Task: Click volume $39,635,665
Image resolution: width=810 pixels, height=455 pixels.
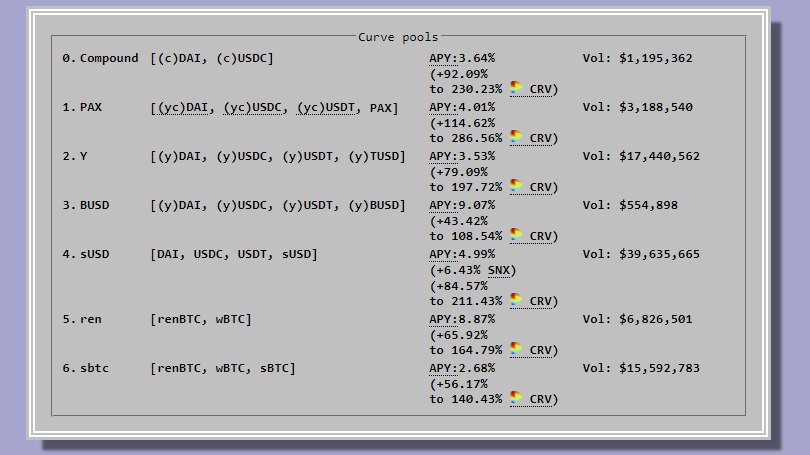Action: (660, 255)
